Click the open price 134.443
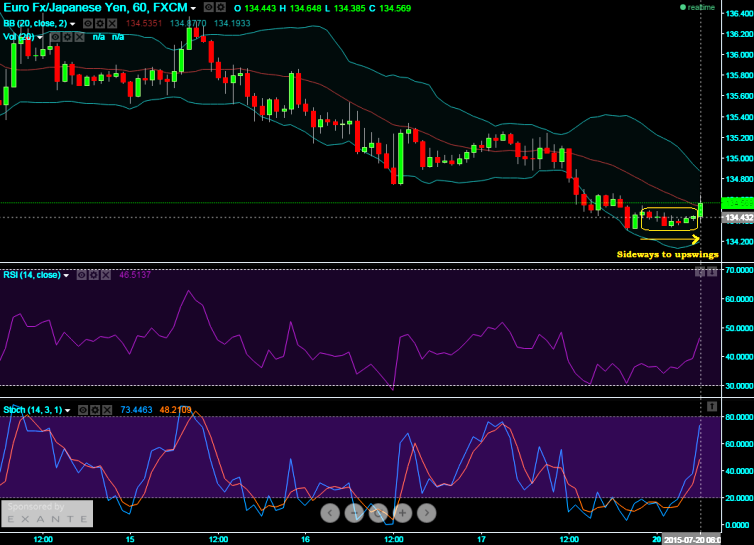This screenshot has width=754, height=545. click(x=260, y=8)
